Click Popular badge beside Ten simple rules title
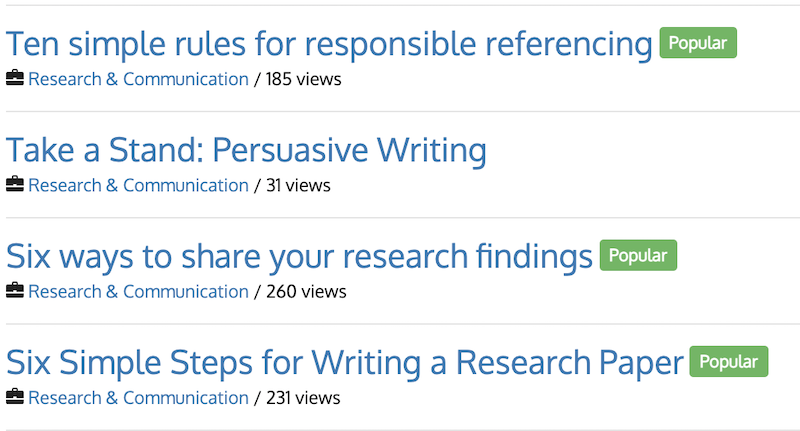 [698, 43]
